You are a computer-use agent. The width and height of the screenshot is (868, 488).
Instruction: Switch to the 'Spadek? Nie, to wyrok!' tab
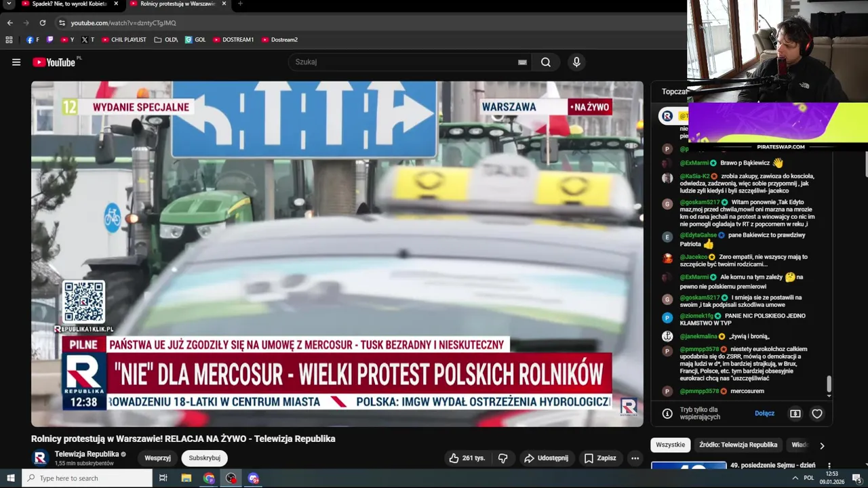tap(64, 4)
